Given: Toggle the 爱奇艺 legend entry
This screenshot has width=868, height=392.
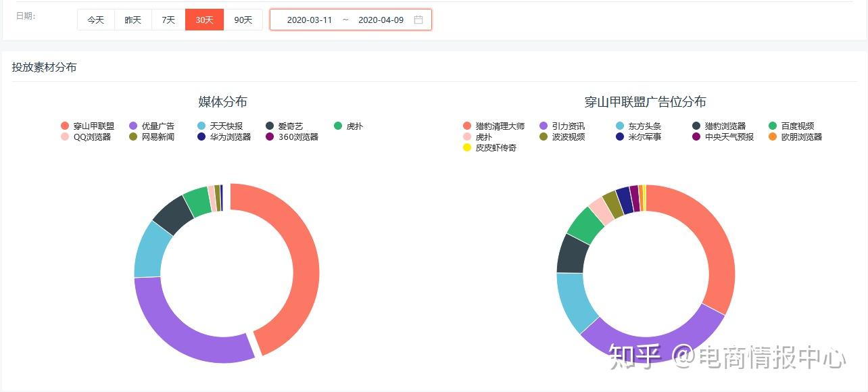Looking at the screenshot, I should pos(284,126).
